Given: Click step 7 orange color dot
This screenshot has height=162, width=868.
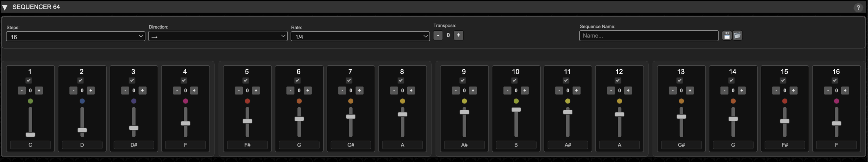Looking at the screenshot, I should point(351,101).
